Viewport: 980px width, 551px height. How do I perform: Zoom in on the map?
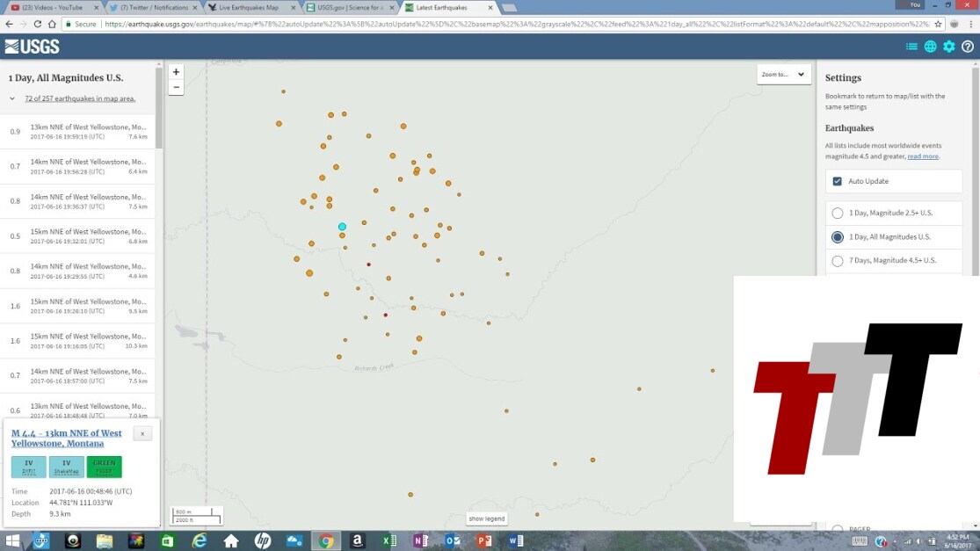177,72
